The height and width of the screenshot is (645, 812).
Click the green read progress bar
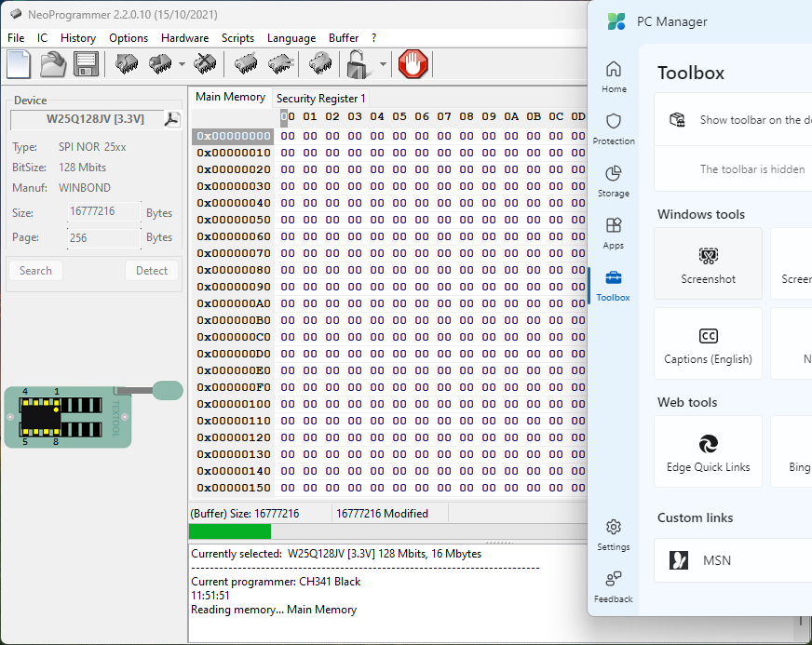tap(229, 531)
